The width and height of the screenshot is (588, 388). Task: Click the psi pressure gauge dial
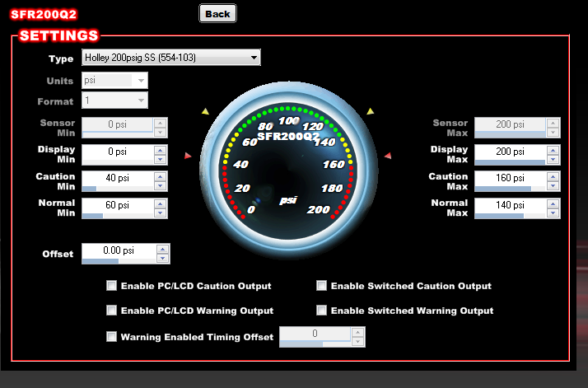(x=288, y=163)
